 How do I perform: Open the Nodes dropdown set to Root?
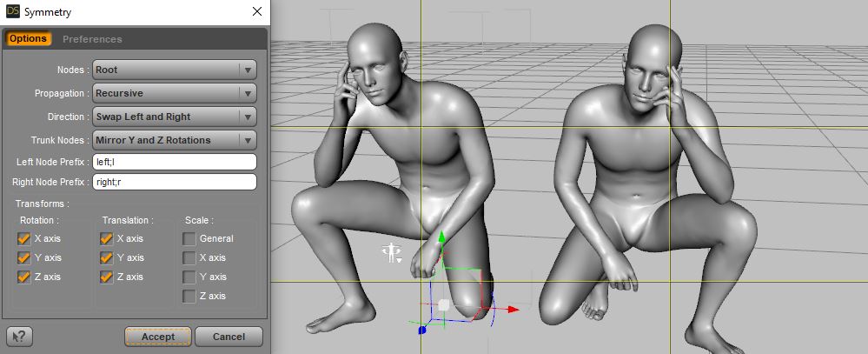tap(175, 70)
